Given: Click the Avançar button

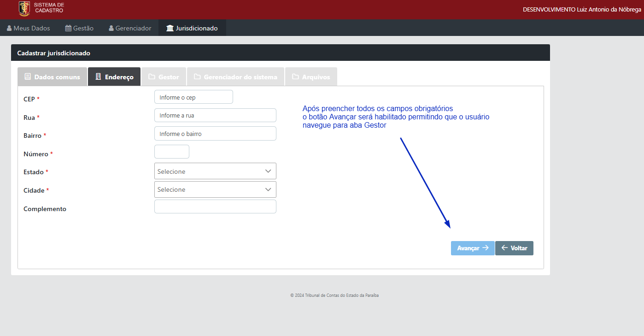Looking at the screenshot, I should [473, 248].
